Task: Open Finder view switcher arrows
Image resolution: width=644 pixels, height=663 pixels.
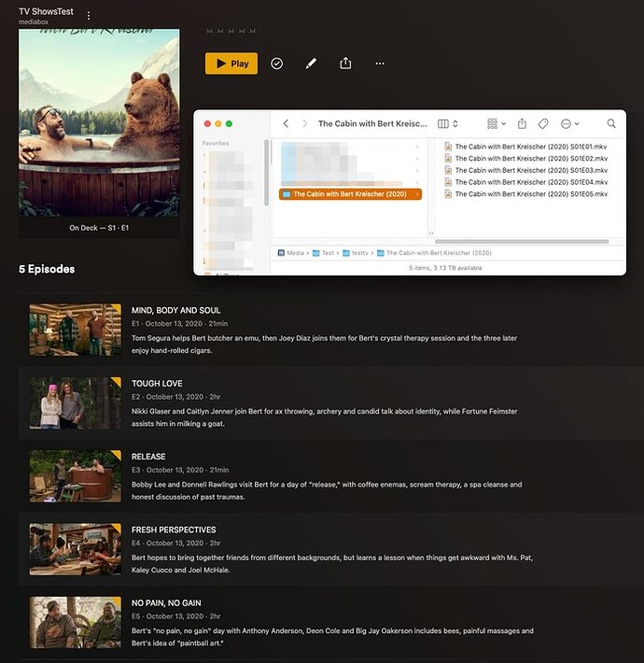Action: (x=455, y=123)
